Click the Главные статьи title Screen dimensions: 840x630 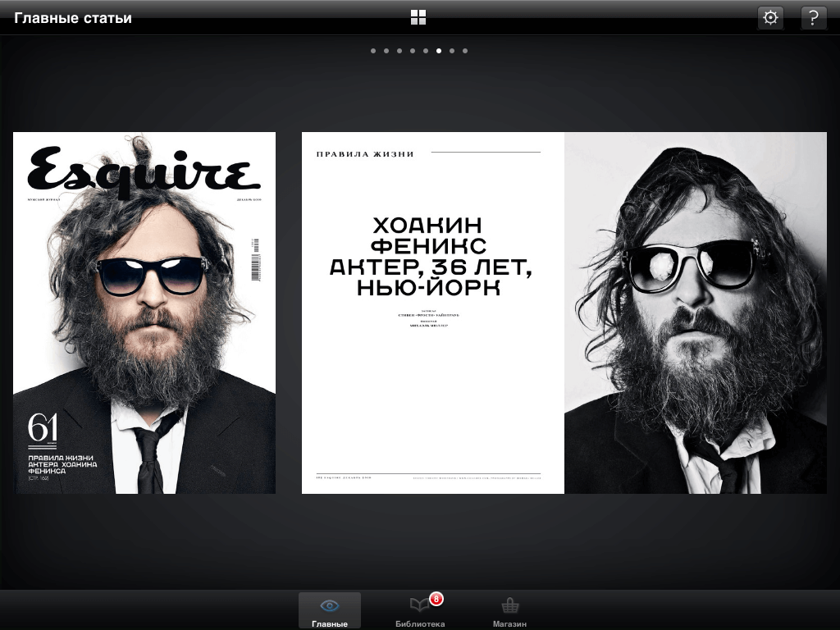point(73,18)
